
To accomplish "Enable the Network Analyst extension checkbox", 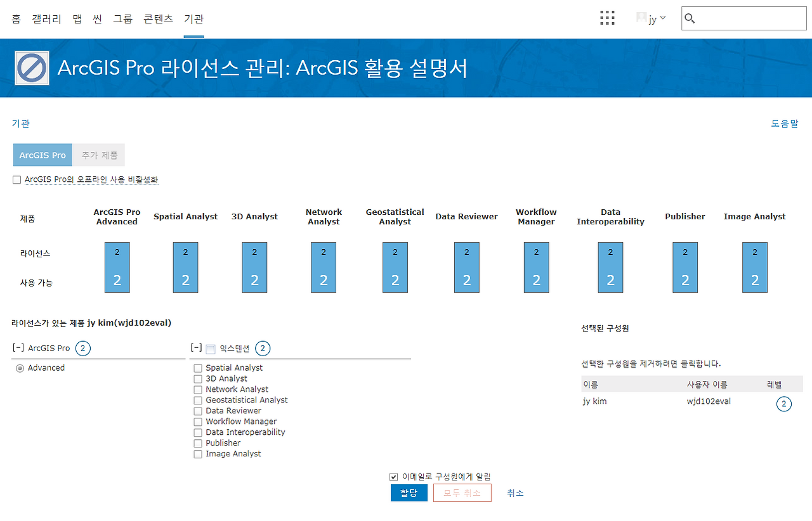I will click(x=198, y=390).
